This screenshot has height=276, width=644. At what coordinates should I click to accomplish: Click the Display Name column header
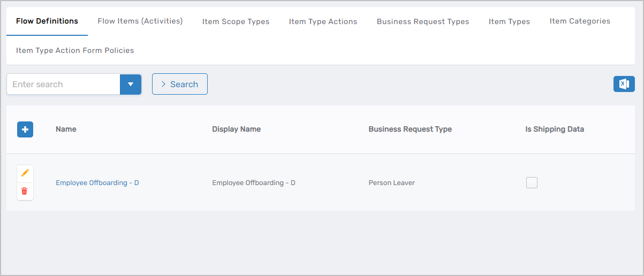click(236, 129)
